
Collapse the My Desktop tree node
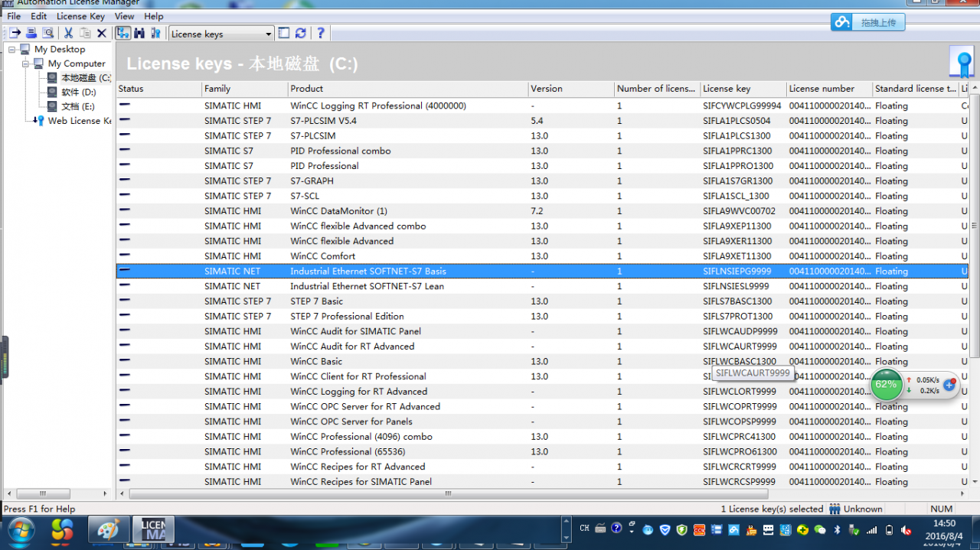tap(12, 49)
